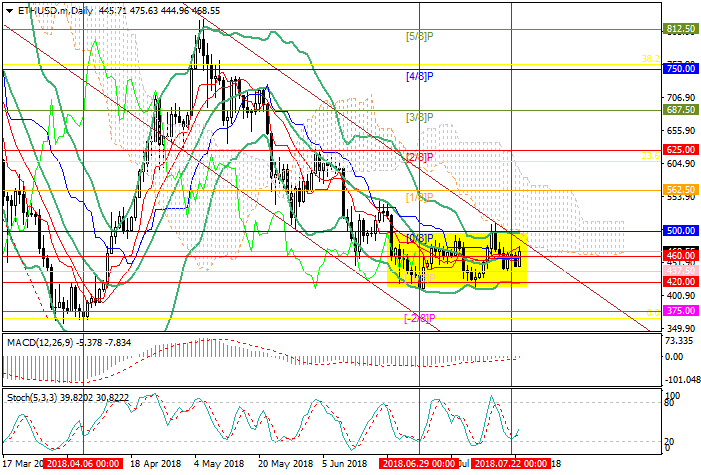
Task: Click the 18 Apr 2018 date on time axis
Action: pyautogui.click(x=156, y=463)
